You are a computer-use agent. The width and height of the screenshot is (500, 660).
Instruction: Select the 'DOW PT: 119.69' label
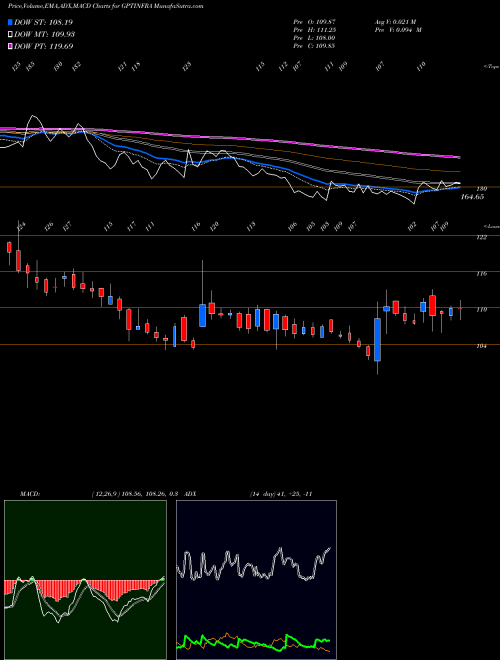[43, 46]
